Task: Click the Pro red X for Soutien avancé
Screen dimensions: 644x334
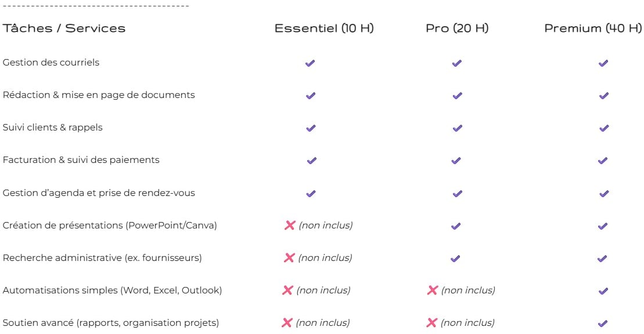Action: pyautogui.click(x=432, y=323)
